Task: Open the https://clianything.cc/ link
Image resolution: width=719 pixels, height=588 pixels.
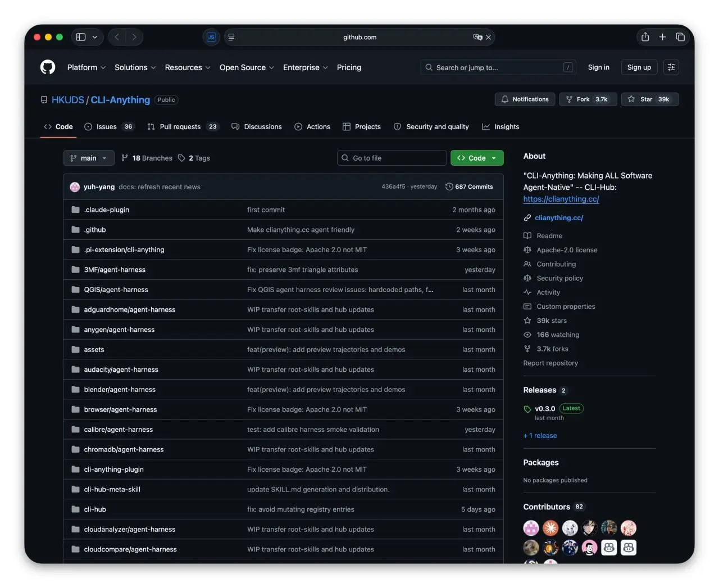Action: coord(561,199)
